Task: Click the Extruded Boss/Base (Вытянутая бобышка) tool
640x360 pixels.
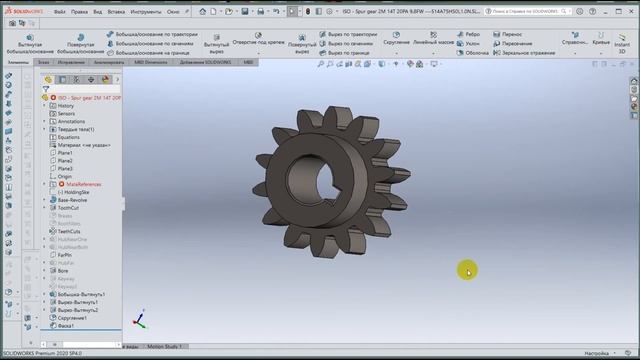Action: pos(30,44)
